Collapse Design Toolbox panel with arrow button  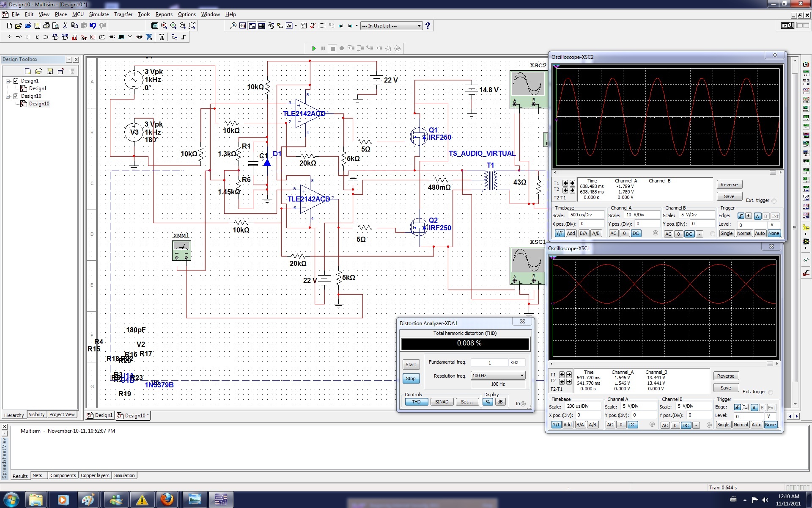click(69, 60)
